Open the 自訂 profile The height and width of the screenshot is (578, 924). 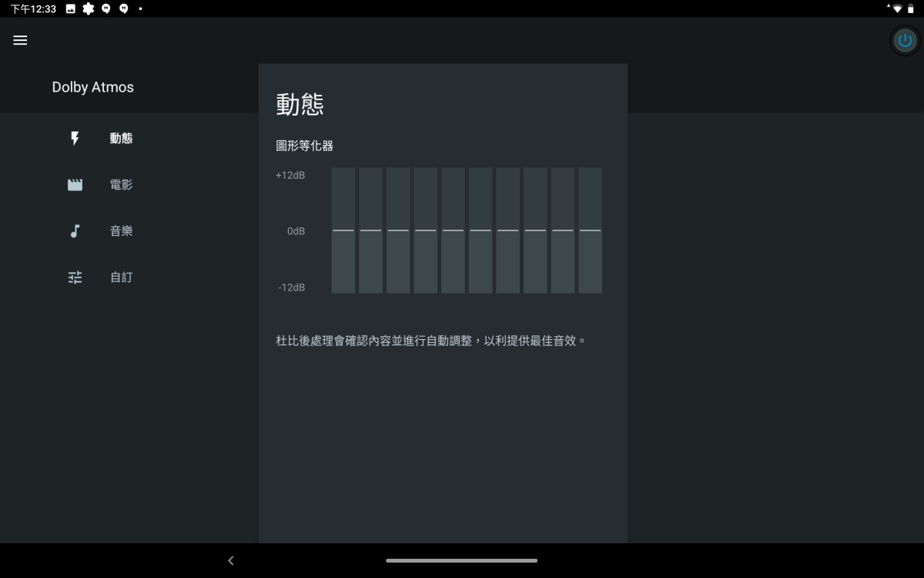pos(121,277)
